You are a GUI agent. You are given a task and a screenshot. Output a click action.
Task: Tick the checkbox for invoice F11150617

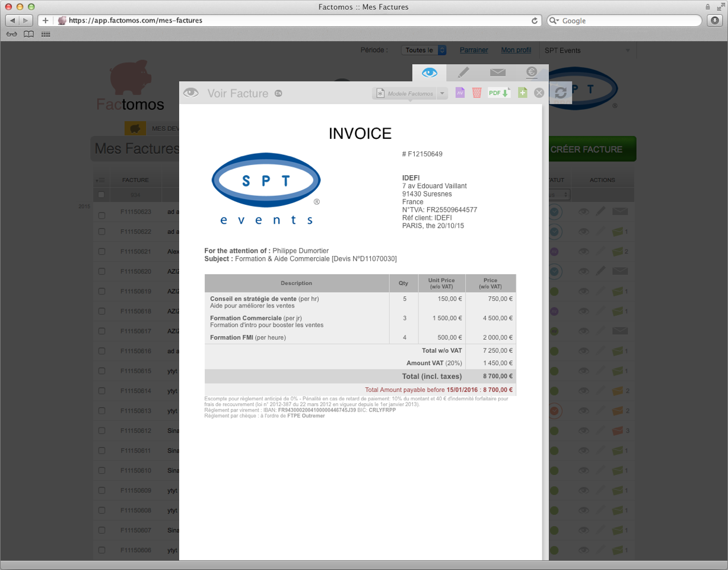[x=101, y=331]
